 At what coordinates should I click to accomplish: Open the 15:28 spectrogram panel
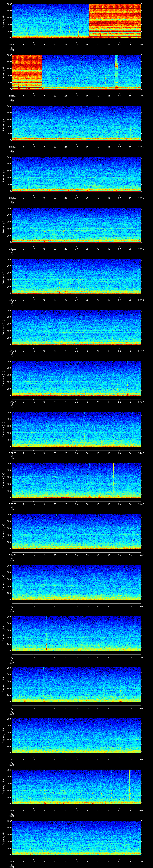point(76,735)
